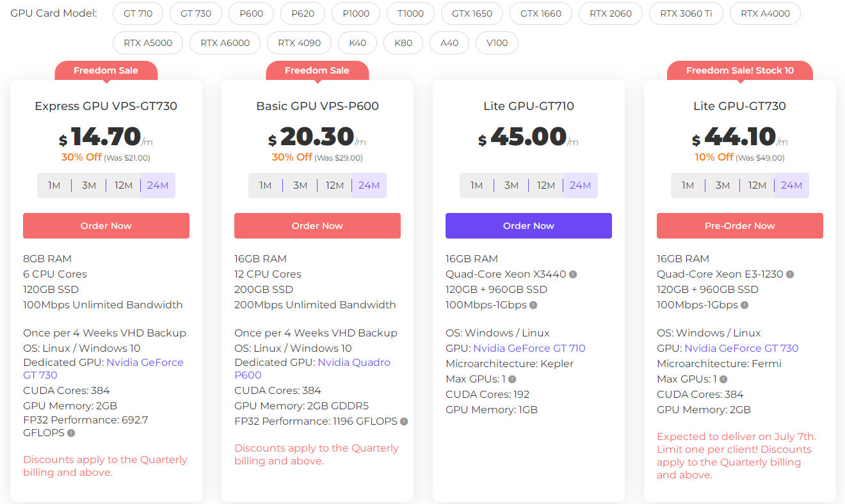The width and height of the screenshot is (845, 504).
Task: Click Max GPUs info icon in Lite GPU-GT730
Action: pos(723,379)
